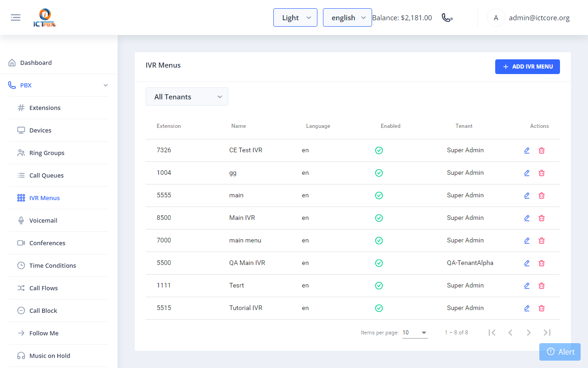Sort by Name column header
The width and height of the screenshot is (588, 368).
[x=238, y=126]
